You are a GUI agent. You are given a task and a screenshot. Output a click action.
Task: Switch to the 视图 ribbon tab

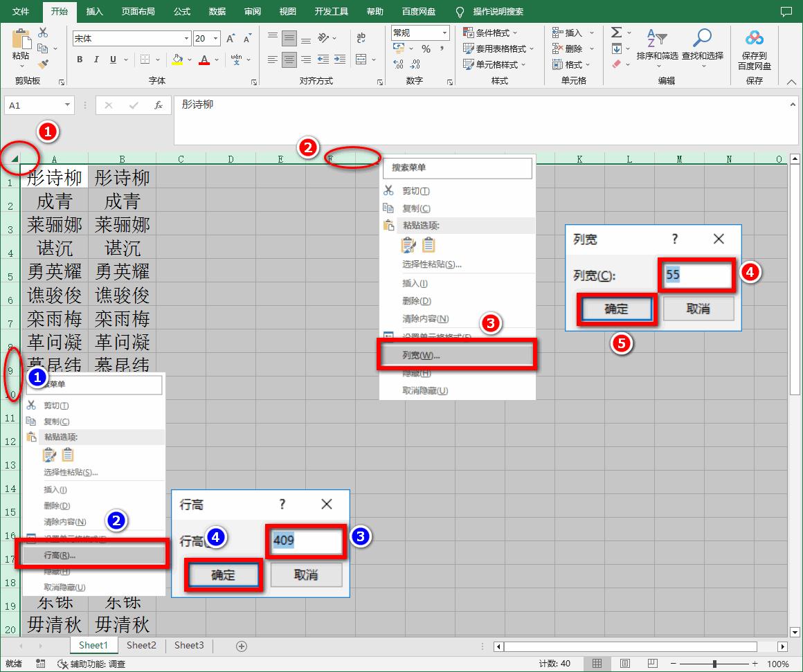(287, 11)
